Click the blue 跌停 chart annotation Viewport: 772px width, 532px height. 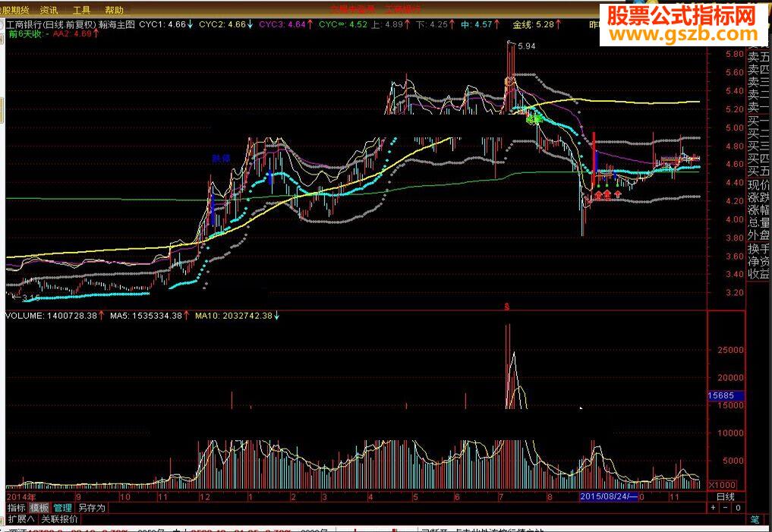pyautogui.click(x=221, y=159)
